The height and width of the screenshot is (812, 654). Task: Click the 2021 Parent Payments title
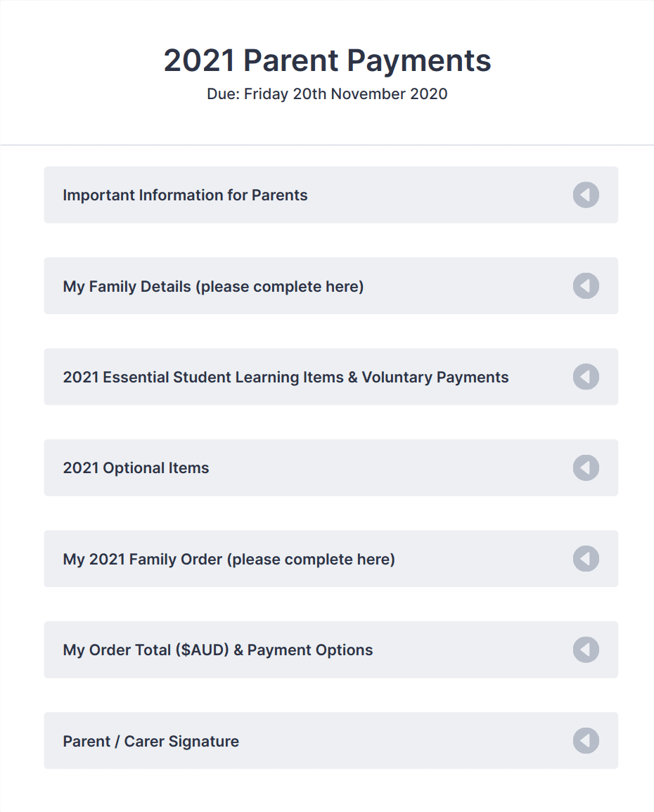click(x=326, y=60)
